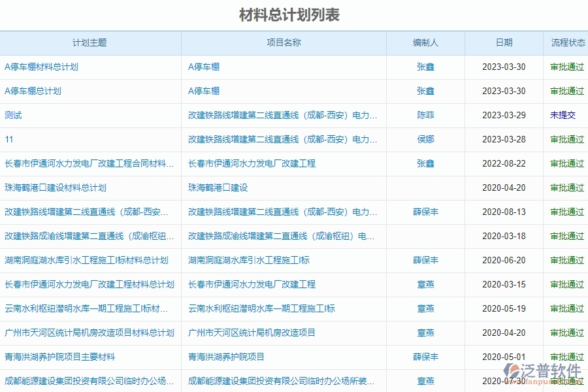The image size is (588, 392).
Task: View 审批通过 status for A停车棚材料总计划
Action: tap(566, 67)
